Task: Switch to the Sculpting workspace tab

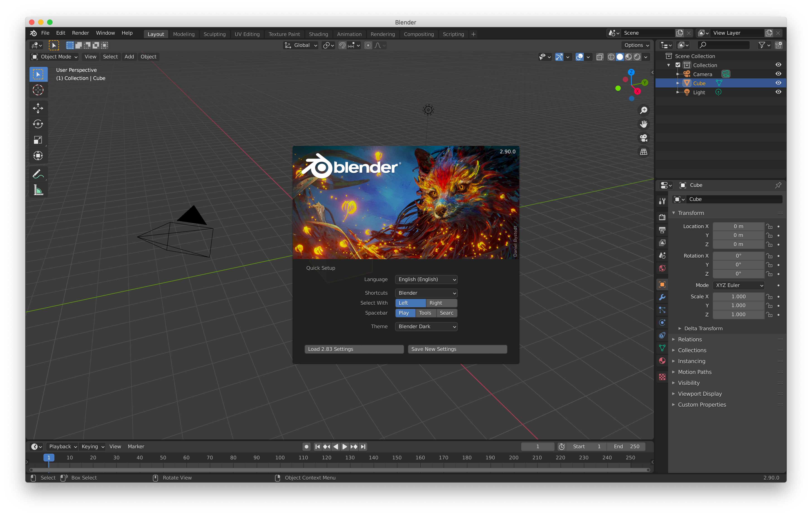Action: click(215, 34)
